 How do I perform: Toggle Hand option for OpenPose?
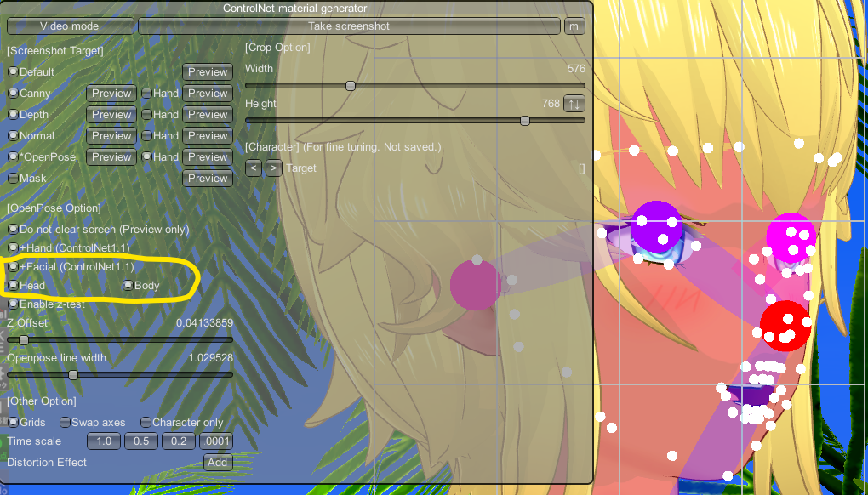[146, 157]
